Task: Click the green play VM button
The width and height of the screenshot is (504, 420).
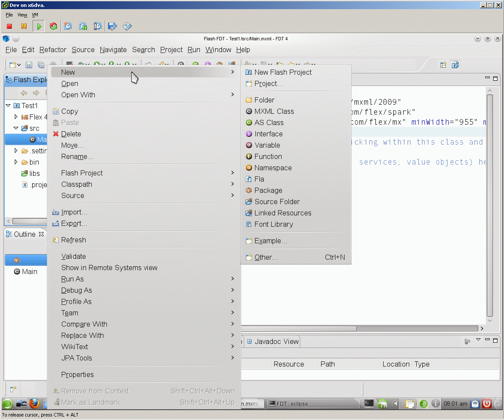Action: pyautogui.click(x=39, y=26)
